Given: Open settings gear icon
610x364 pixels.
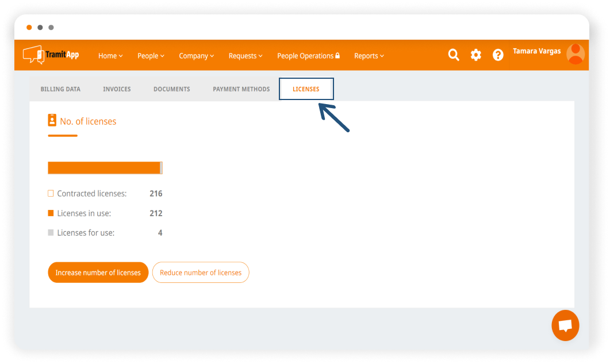Looking at the screenshot, I should pyautogui.click(x=476, y=55).
